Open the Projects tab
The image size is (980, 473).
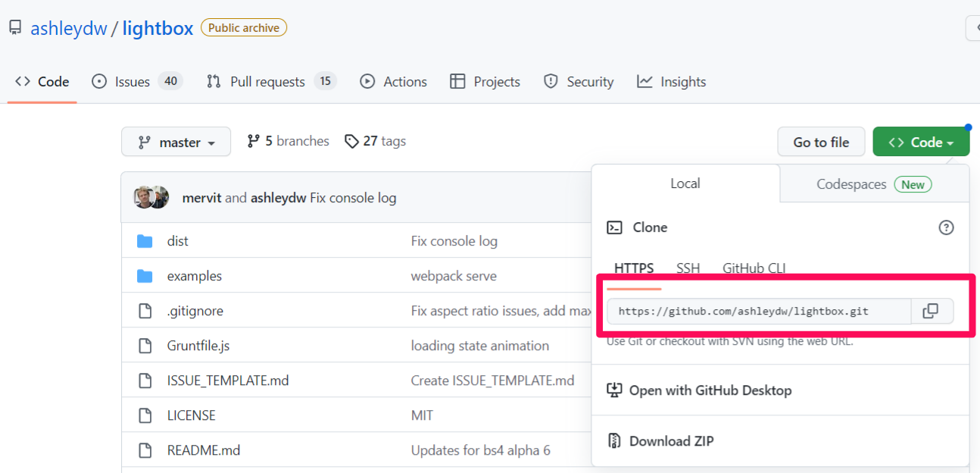[485, 82]
